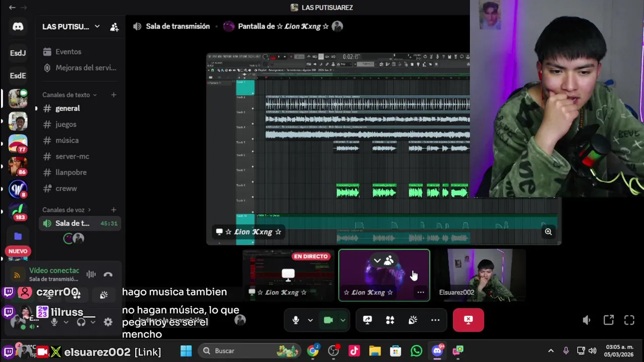The width and height of the screenshot is (644, 362).
Task: Pop out the stream to a window
Action: (609, 320)
